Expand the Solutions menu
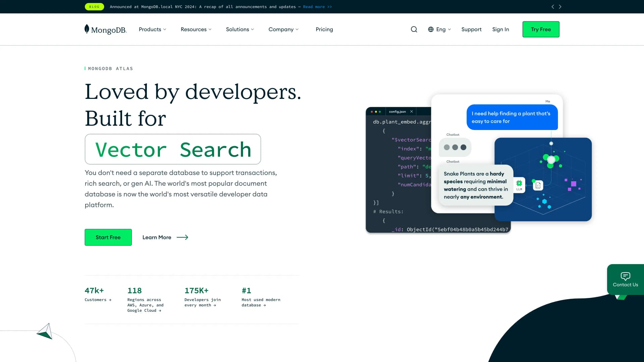The image size is (644, 362). [x=240, y=29]
